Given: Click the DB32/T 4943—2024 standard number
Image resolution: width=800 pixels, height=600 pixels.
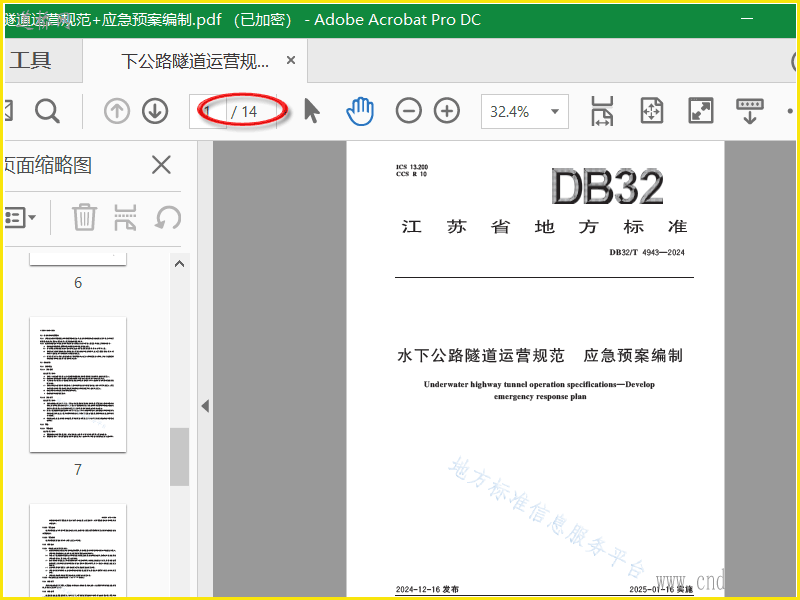Looking at the screenshot, I should click(x=647, y=252).
